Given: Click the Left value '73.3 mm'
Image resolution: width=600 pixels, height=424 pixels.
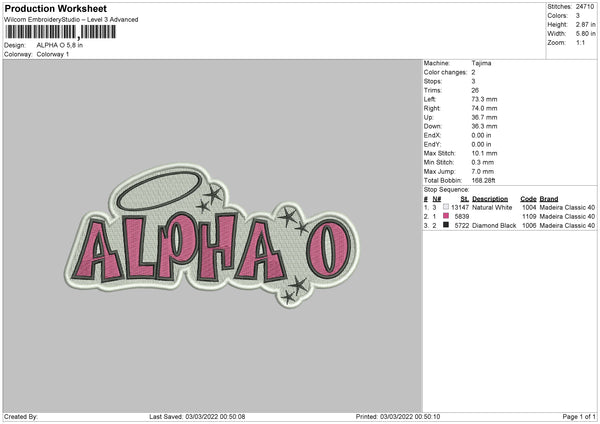Looking at the screenshot, I should [x=484, y=99].
